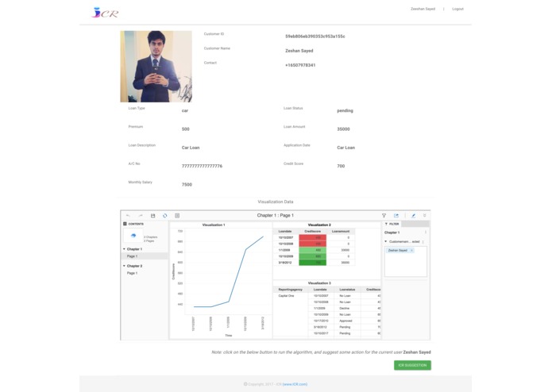552x392 pixels.
Task: Click the undo arrow in dossier toolbar
Action: click(128, 216)
